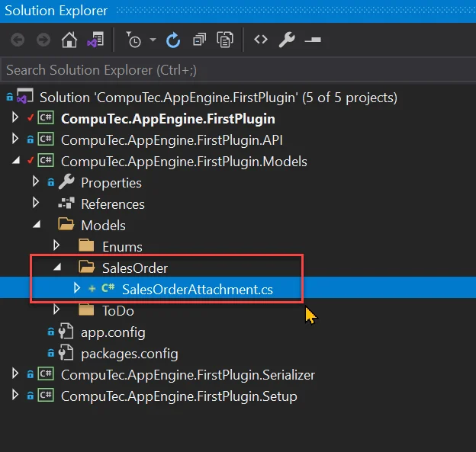Click the View Code icon
Image resolution: width=476 pixels, height=452 pixels.
[x=261, y=40]
